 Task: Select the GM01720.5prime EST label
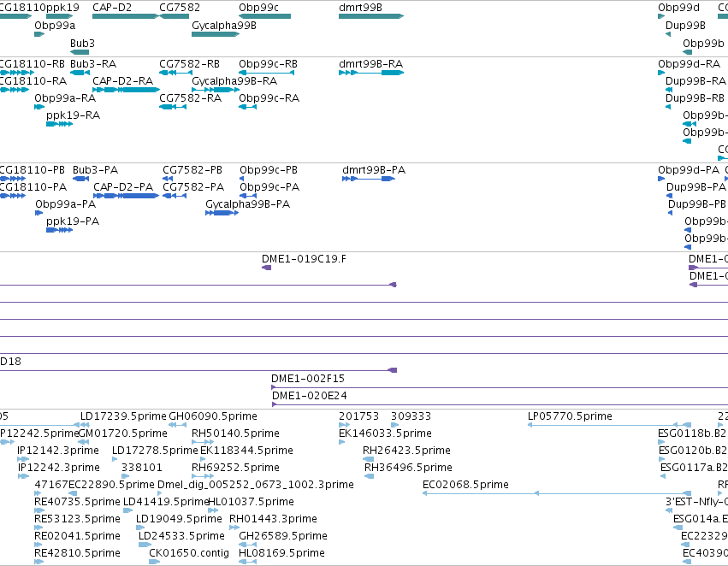click(x=123, y=433)
